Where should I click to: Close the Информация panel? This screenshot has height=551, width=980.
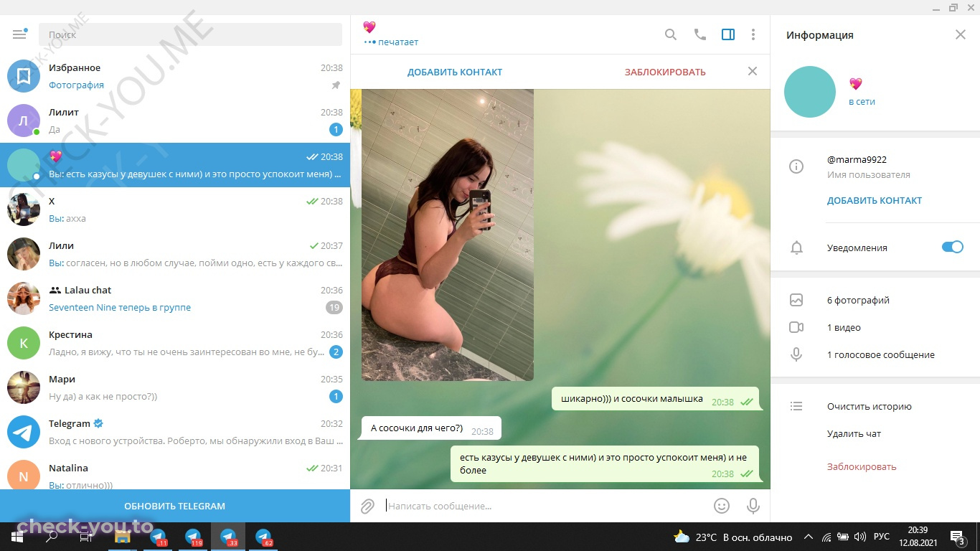961,34
